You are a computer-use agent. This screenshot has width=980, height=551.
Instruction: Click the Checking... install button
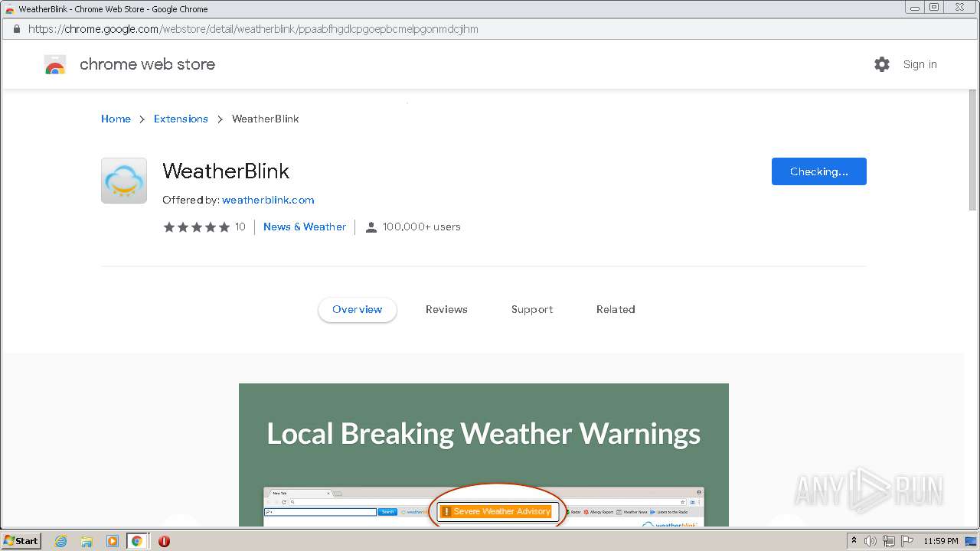click(x=819, y=171)
